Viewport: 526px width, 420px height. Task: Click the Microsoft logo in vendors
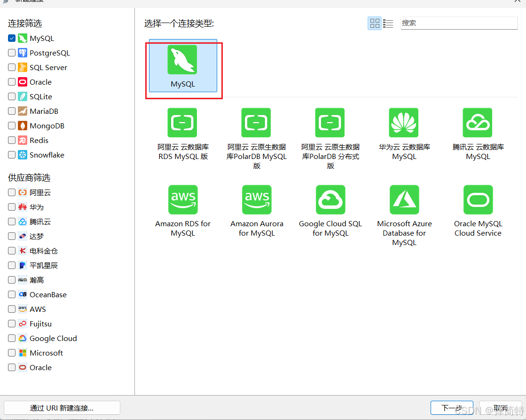(23, 353)
